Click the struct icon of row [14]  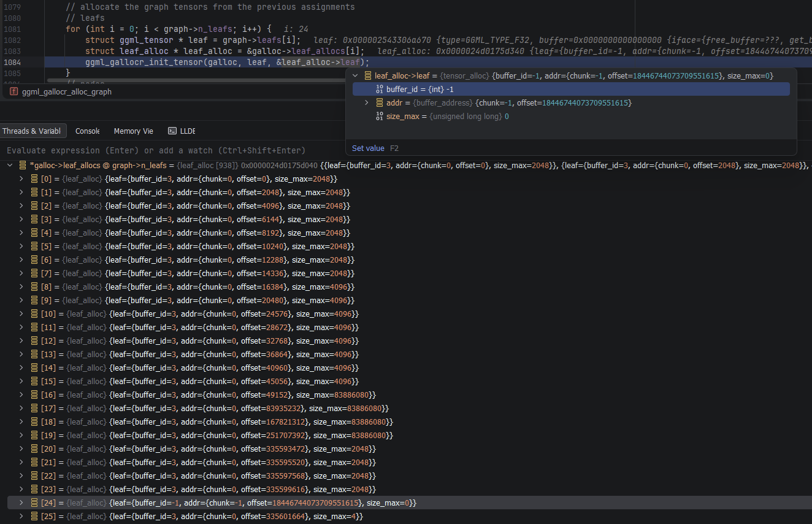(x=34, y=368)
